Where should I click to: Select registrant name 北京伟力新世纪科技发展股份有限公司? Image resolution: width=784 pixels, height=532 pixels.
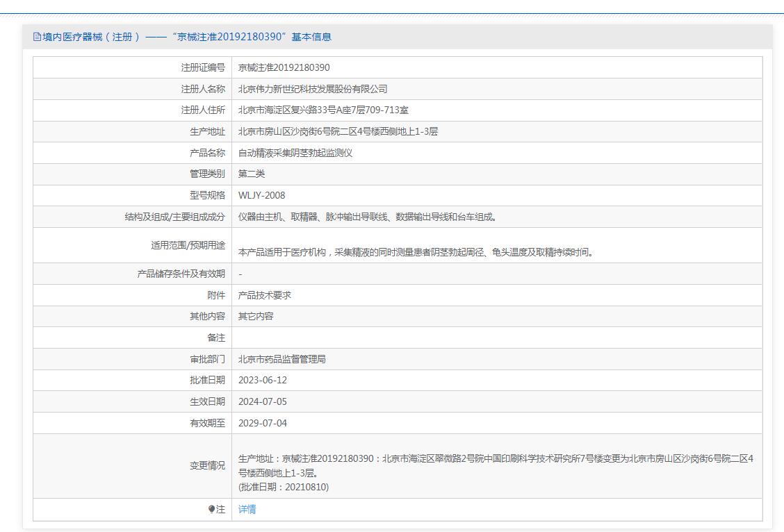coord(313,89)
